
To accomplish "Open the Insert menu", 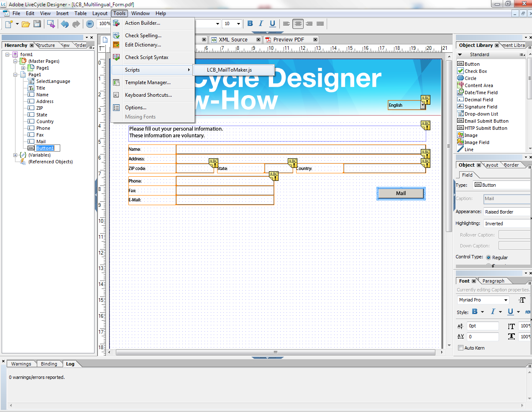I will [62, 13].
